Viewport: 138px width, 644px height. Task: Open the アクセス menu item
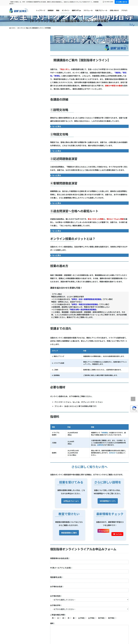(x=124, y=11)
